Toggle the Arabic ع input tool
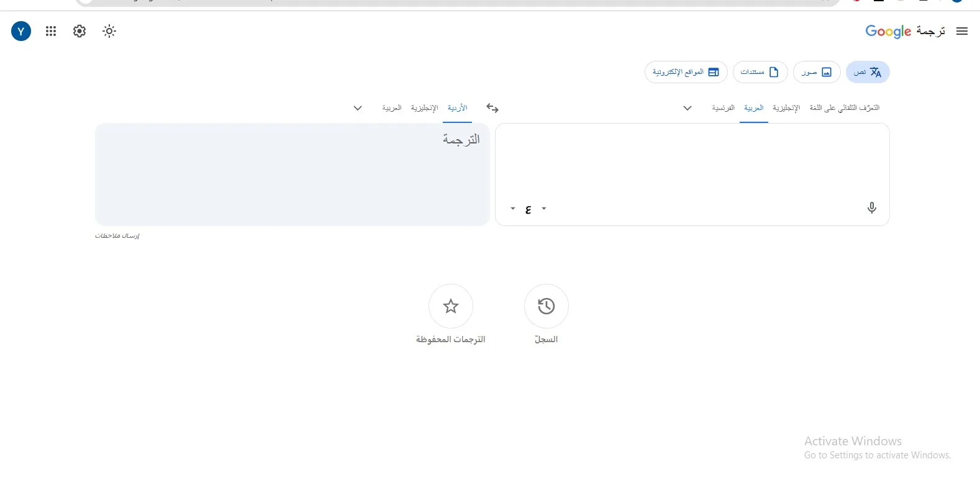The height and width of the screenshot is (485, 980). [529, 209]
